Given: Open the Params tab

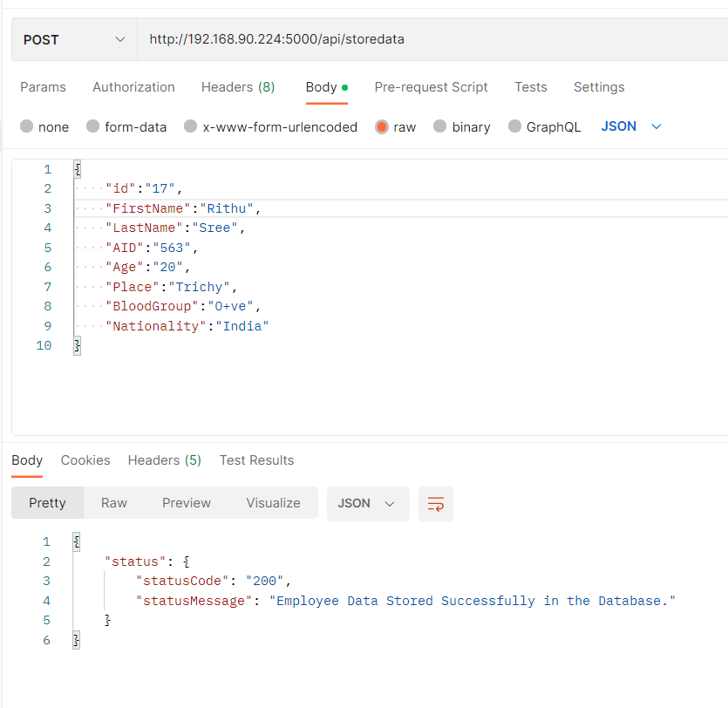Looking at the screenshot, I should [44, 87].
